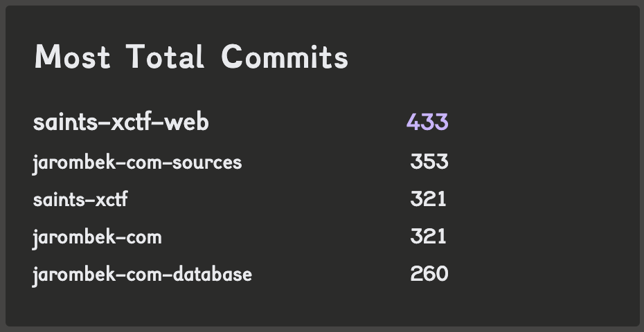
Task: Click the word Total in heading
Action: (165, 57)
